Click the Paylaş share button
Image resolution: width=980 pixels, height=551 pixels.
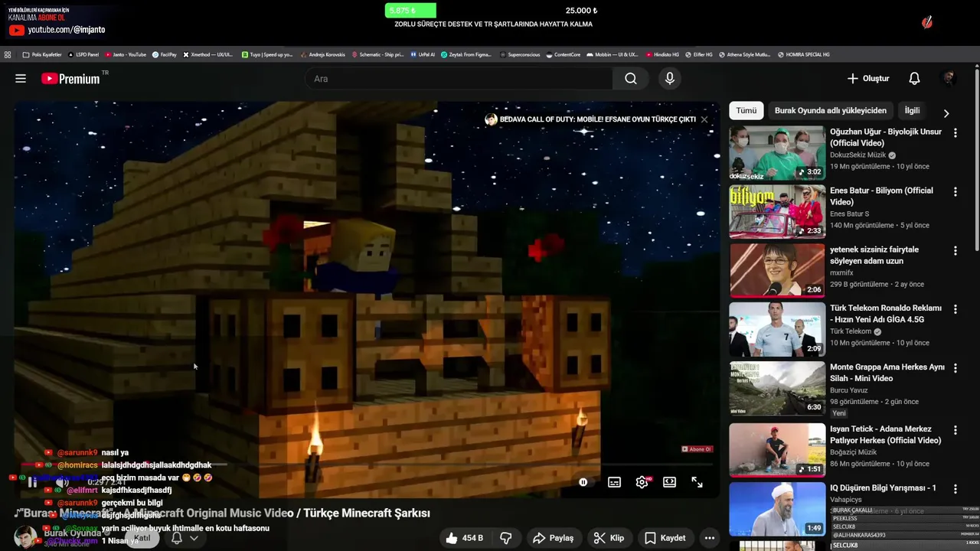[x=553, y=538]
